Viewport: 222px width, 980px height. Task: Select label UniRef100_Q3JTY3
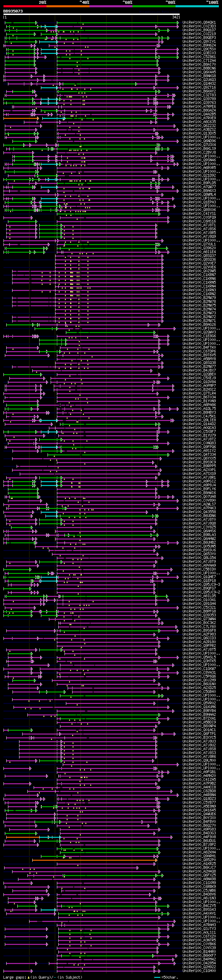pos(199,929)
